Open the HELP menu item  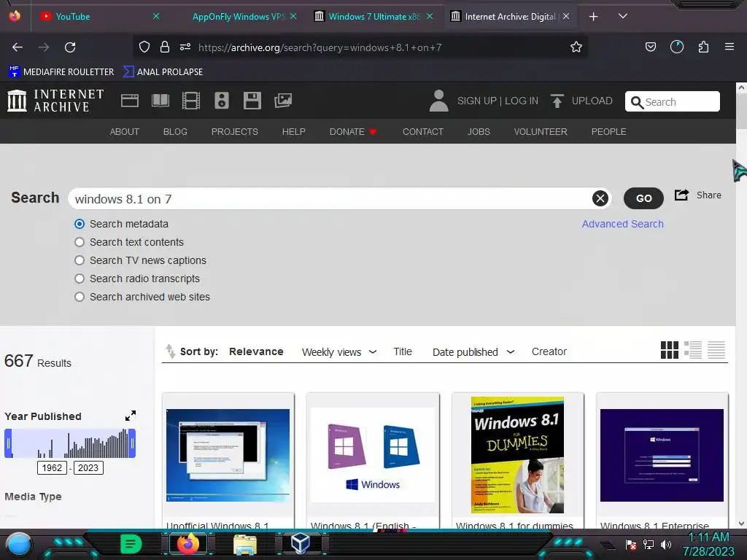coord(293,131)
